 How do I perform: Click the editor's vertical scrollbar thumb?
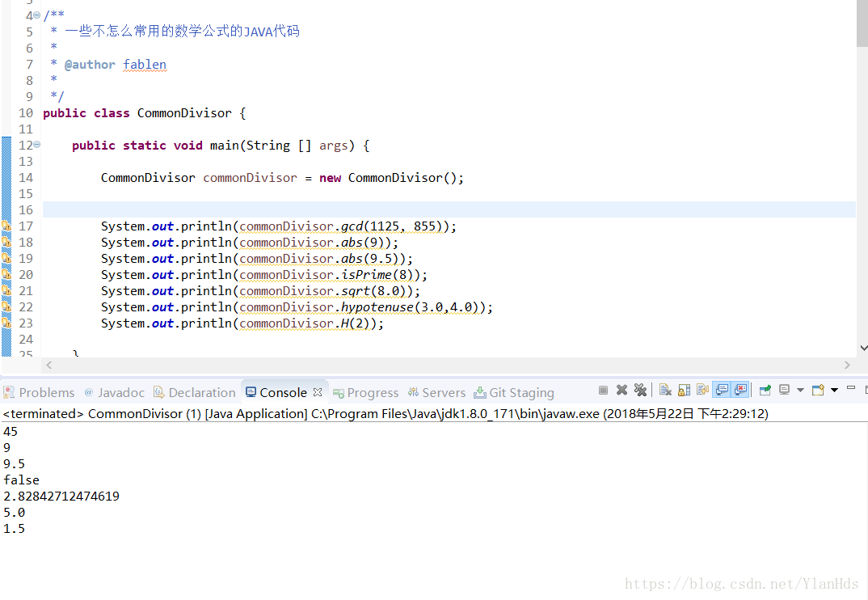coord(862,23)
